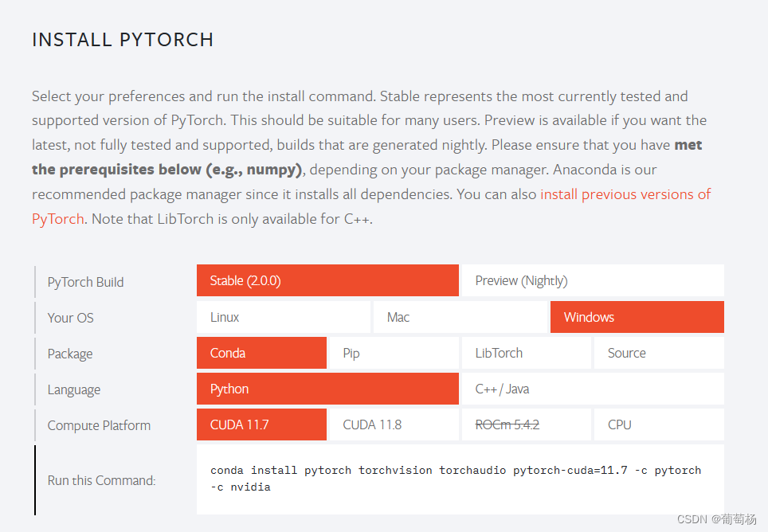Click the Compute Platform row label

tap(98, 424)
